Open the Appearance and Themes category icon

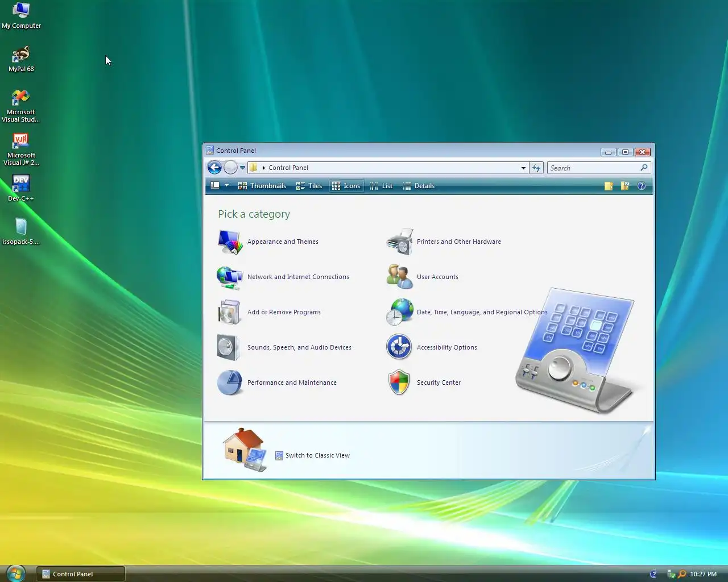tap(230, 242)
